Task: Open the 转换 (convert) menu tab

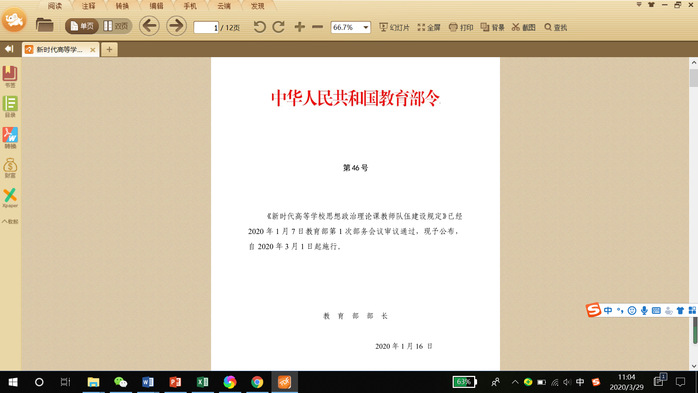Action: pyautogui.click(x=122, y=6)
